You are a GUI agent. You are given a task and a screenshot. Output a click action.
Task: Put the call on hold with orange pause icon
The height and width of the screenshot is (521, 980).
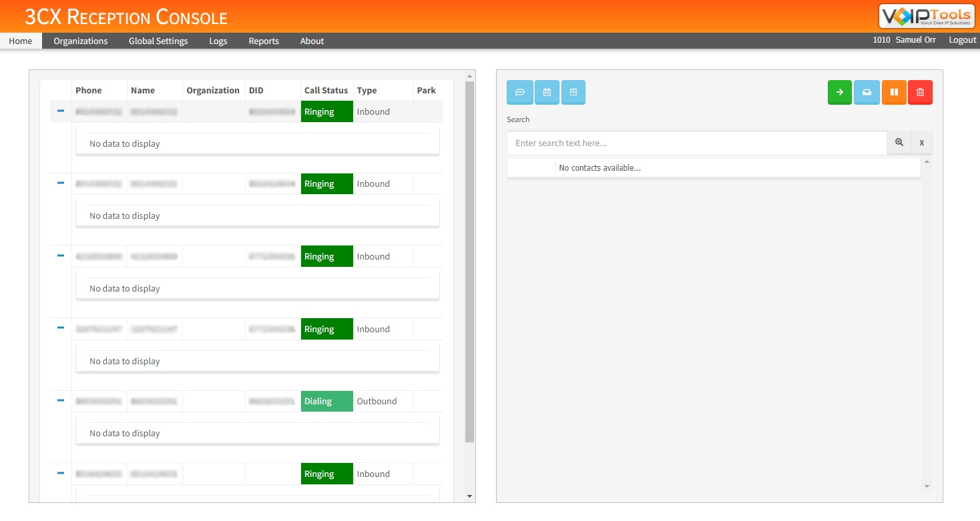tap(894, 92)
